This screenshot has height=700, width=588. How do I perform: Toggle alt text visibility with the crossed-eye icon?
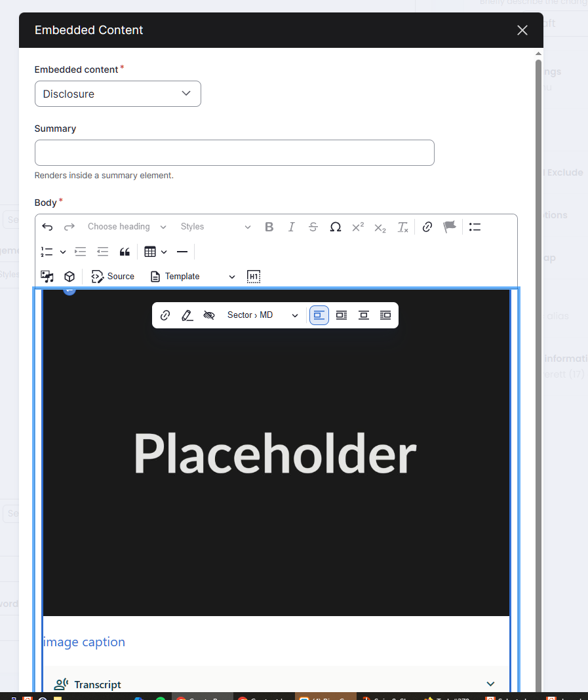tap(208, 315)
